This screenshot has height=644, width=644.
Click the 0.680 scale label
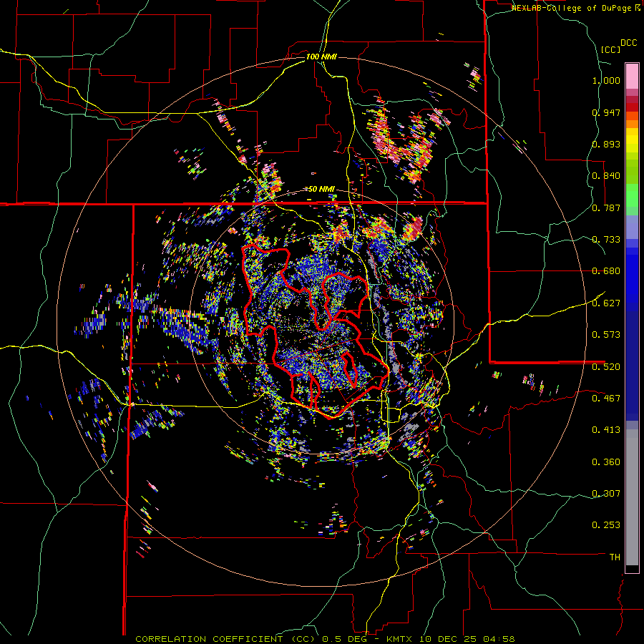tap(606, 271)
